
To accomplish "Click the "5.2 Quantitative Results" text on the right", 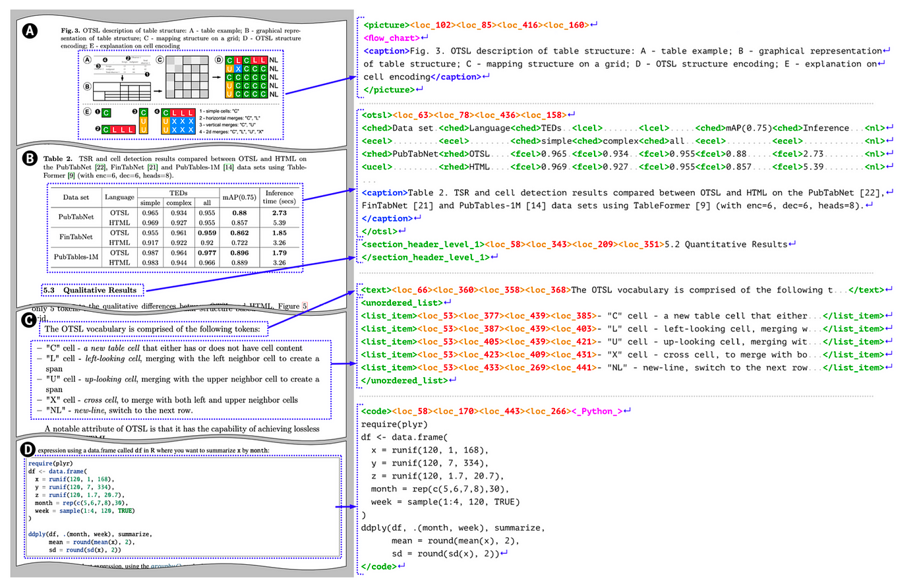I will (726, 245).
